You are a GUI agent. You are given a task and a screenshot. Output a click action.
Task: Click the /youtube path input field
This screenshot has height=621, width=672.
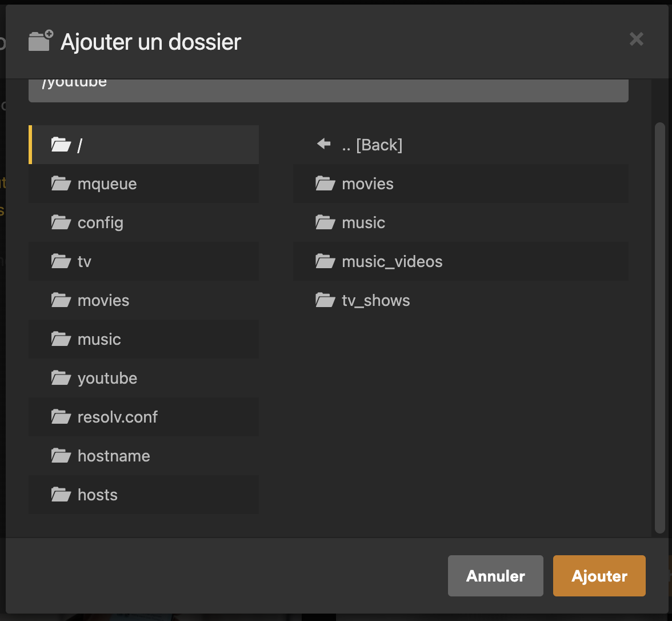pos(328,89)
